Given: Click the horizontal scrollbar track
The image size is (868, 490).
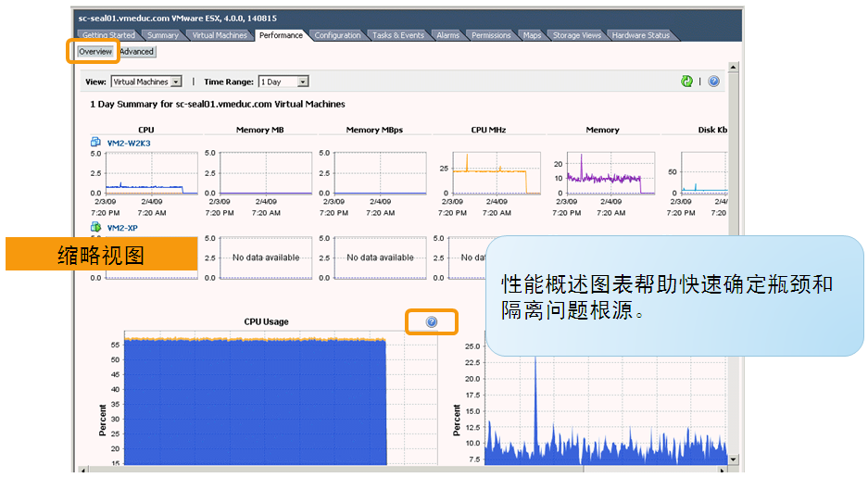Looking at the screenshot, I should pyautogui.click(x=403, y=470).
